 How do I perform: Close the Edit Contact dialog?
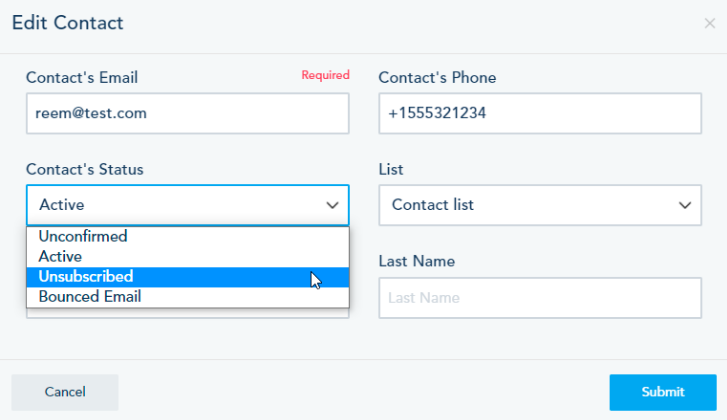coord(709,23)
